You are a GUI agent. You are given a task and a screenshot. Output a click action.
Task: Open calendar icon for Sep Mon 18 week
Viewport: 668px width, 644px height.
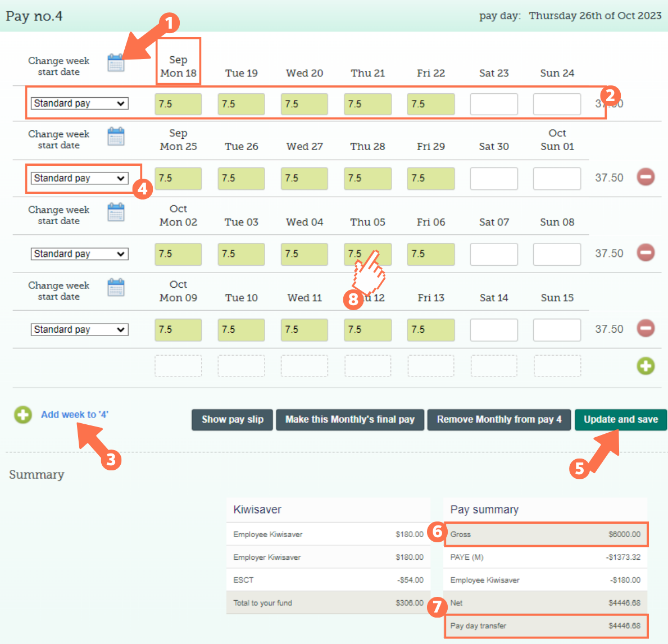point(116,63)
